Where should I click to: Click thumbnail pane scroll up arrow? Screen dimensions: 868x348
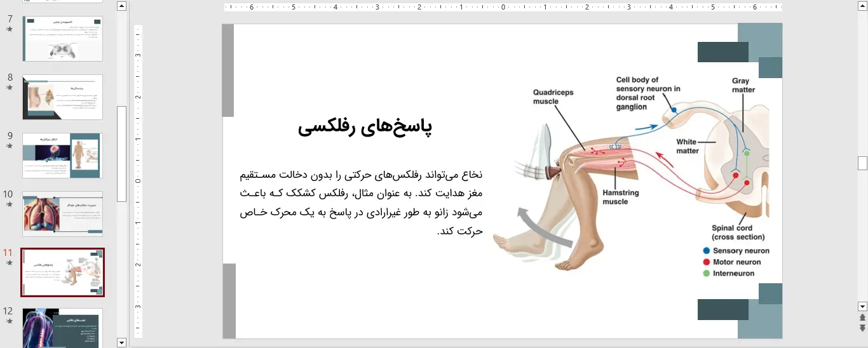tap(122, 6)
